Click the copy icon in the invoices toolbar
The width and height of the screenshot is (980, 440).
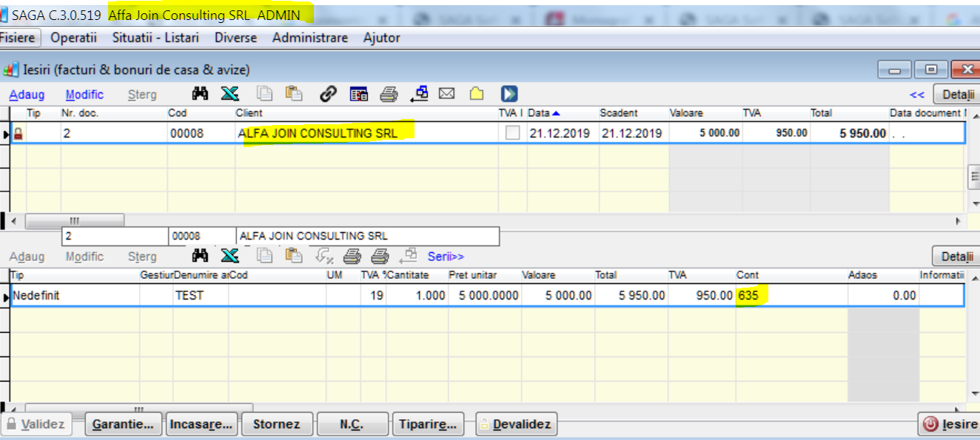coord(264,94)
